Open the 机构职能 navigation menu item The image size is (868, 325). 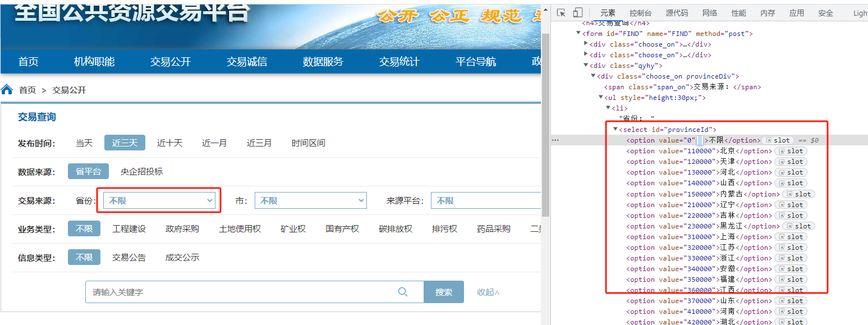(94, 62)
